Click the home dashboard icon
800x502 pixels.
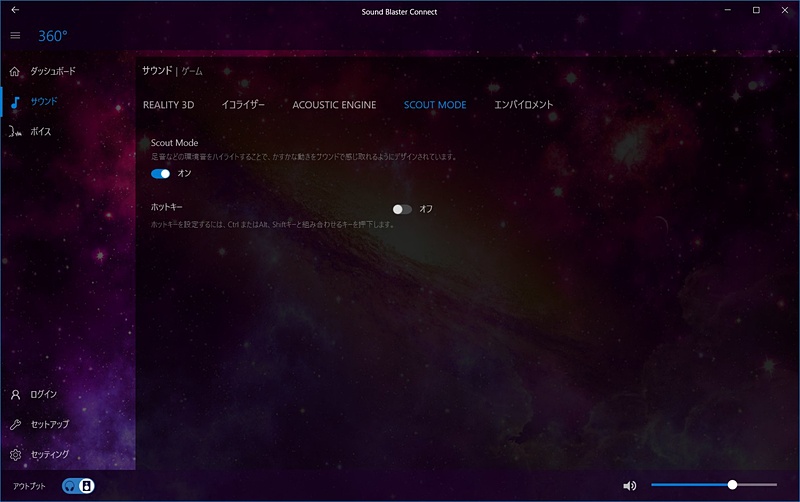15,71
